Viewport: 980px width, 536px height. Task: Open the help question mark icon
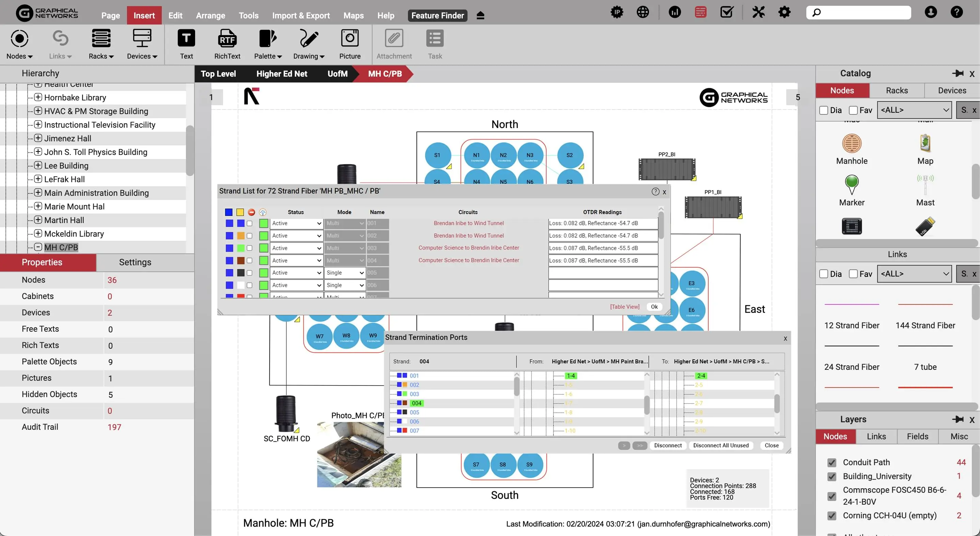pos(957,12)
